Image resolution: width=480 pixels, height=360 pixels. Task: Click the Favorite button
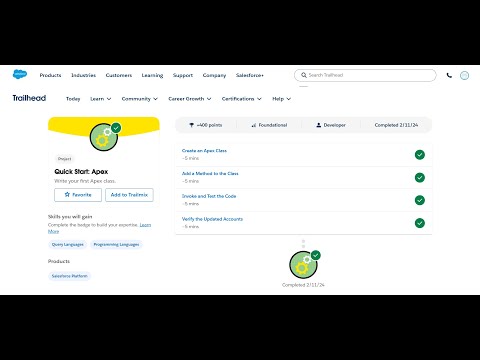78,195
